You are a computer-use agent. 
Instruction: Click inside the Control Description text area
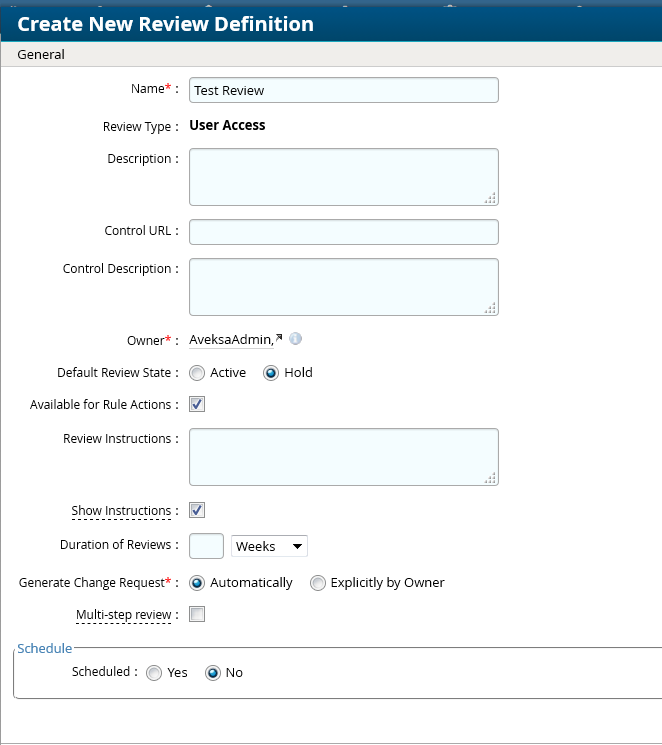(343, 287)
